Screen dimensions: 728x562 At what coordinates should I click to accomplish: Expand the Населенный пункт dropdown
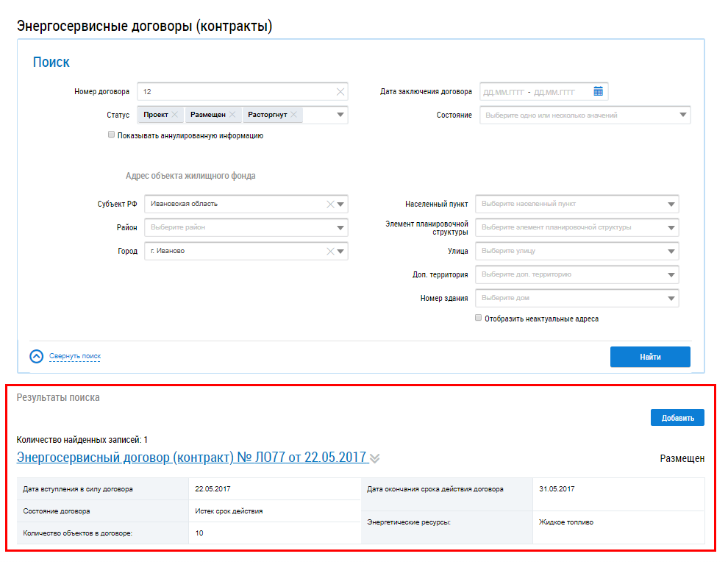(671, 204)
